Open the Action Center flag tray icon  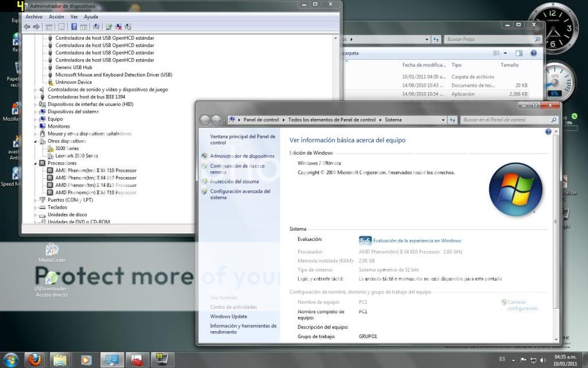(x=524, y=360)
